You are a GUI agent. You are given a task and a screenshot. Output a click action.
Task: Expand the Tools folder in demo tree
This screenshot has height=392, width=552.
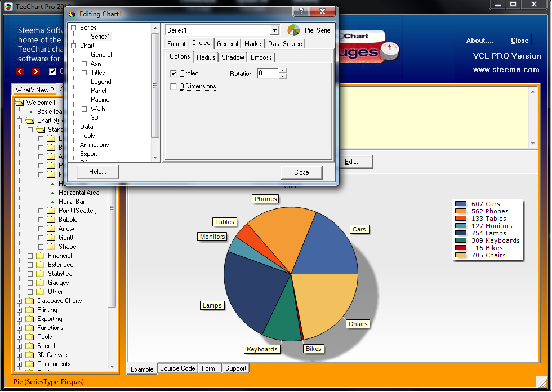click(x=20, y=337)
